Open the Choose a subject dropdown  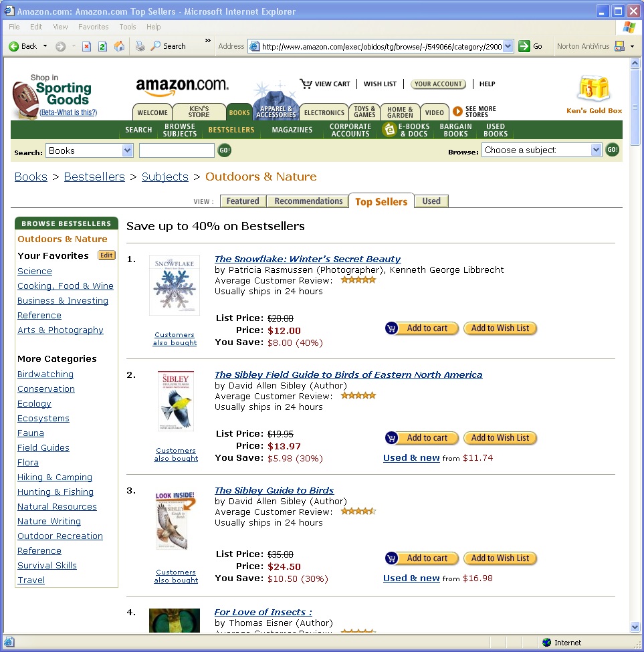[x=597, y=150]
